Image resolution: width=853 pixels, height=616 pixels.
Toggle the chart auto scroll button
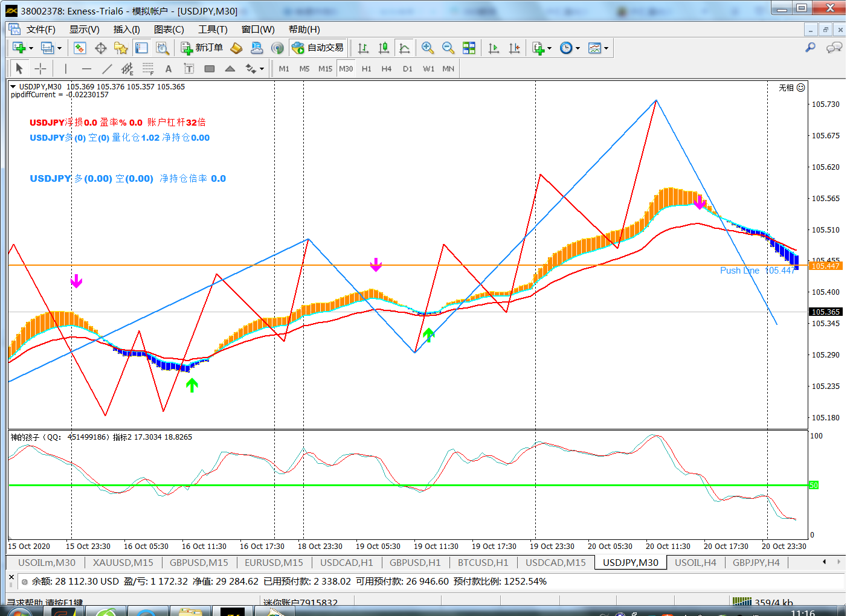coord(494,48)
